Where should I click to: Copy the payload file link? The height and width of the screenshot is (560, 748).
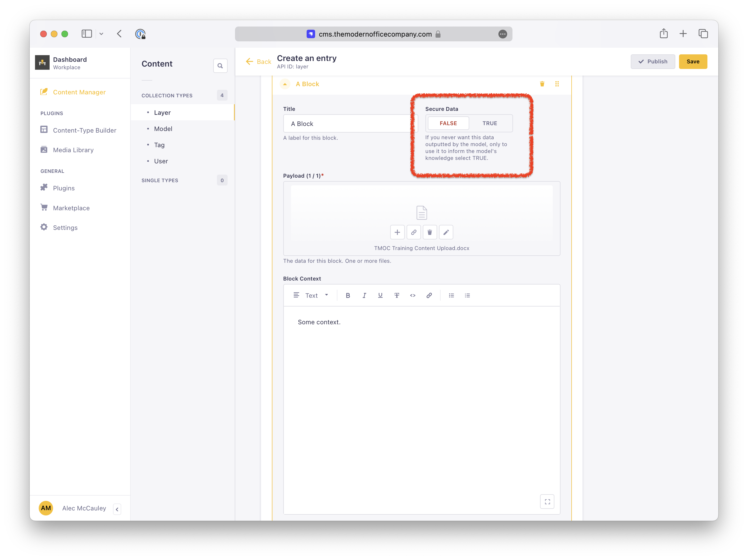click(413, 232)
